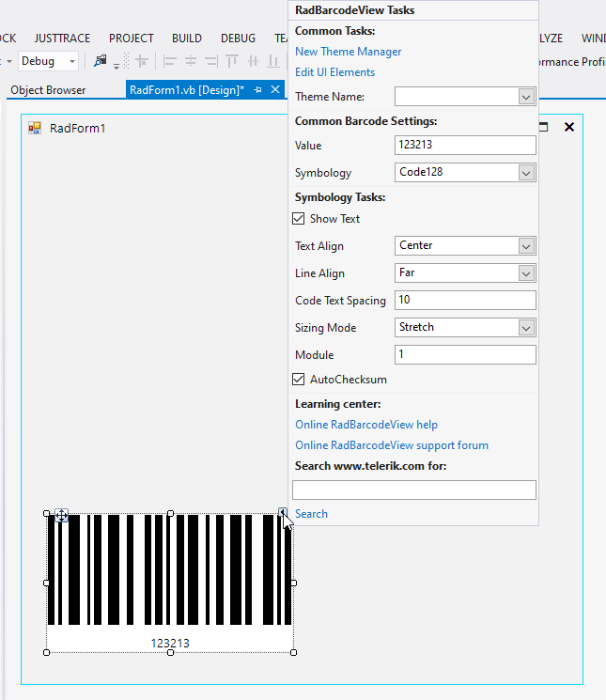Viewport: 606px width, 700px height.
Task: Open the Symbology dropdown showing Code128
Action: click(526, 173)
